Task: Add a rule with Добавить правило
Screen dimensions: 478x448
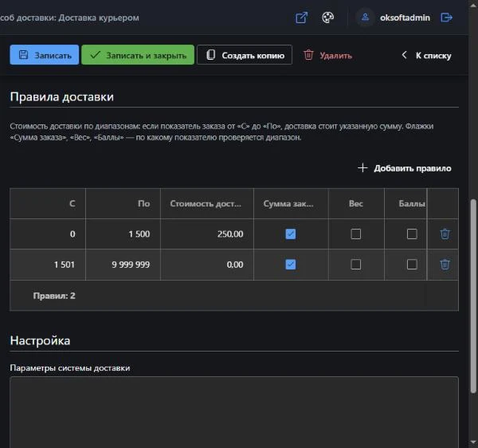Action: pos(405,168)
